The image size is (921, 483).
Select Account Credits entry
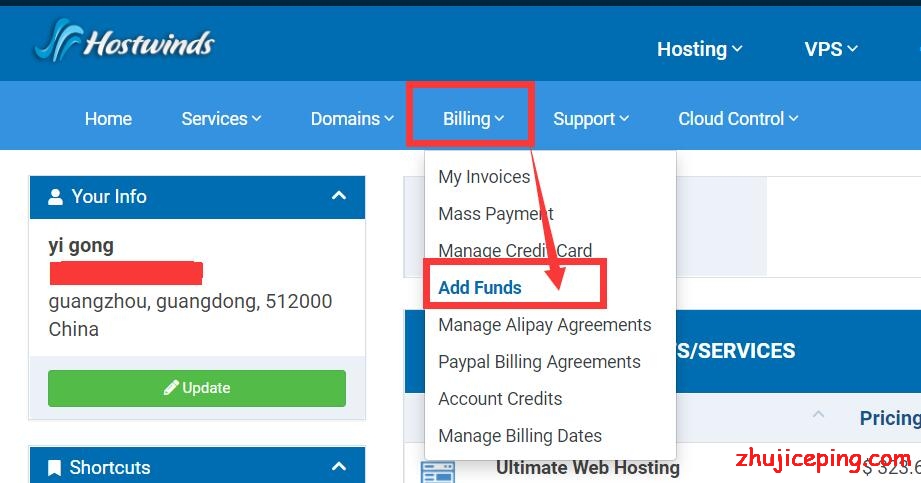[500, 399]
